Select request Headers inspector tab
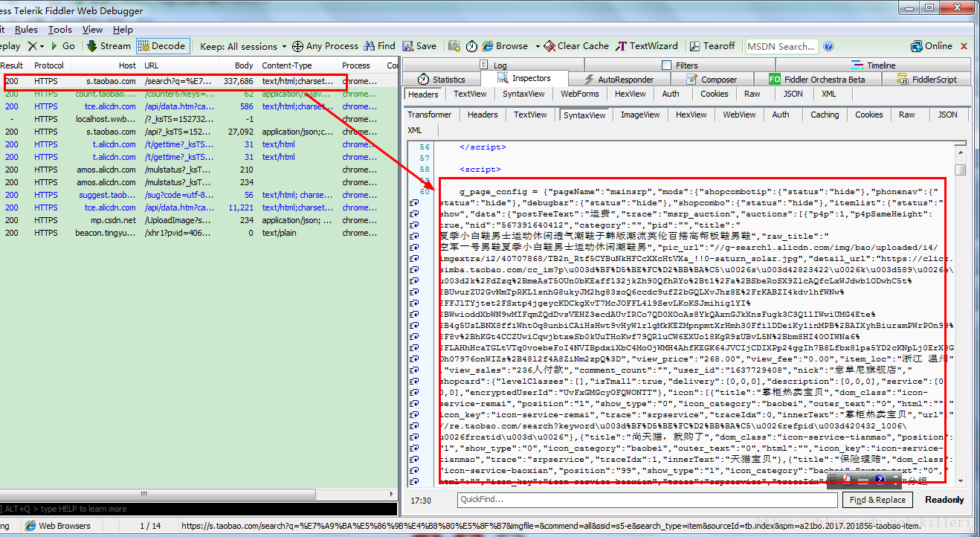The height and width of the screenshot is (537, 980). [423, 94]
